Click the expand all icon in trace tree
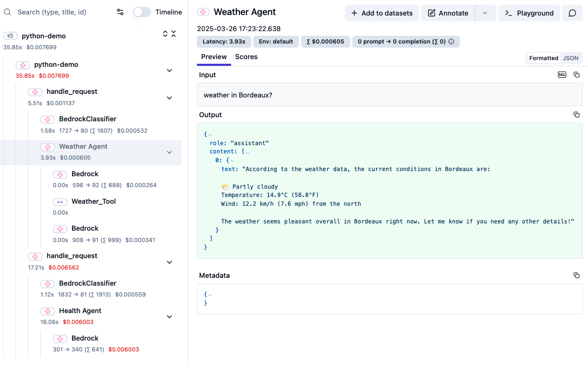The image size is (588, 367). (x=165, y=34)
